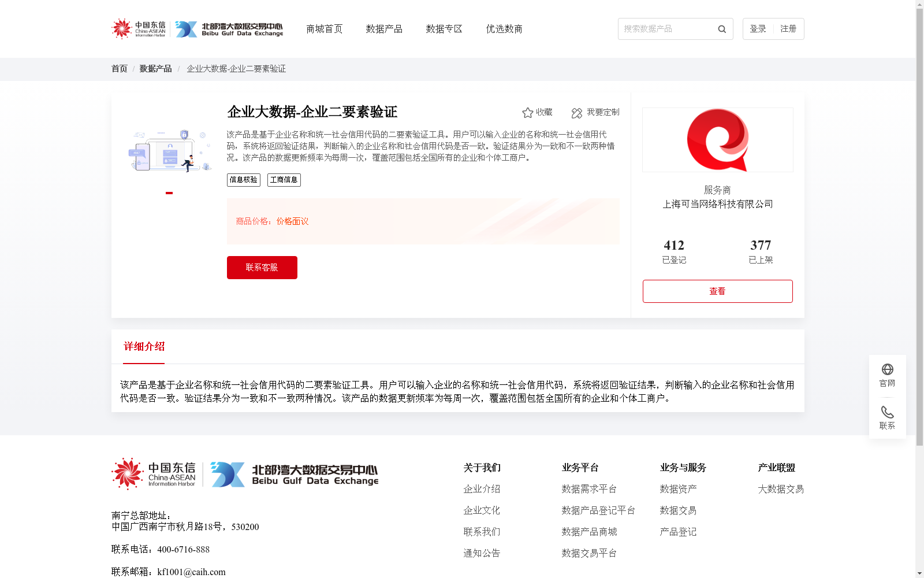Go to 首页 in the breadcrumb

point(120,69)
